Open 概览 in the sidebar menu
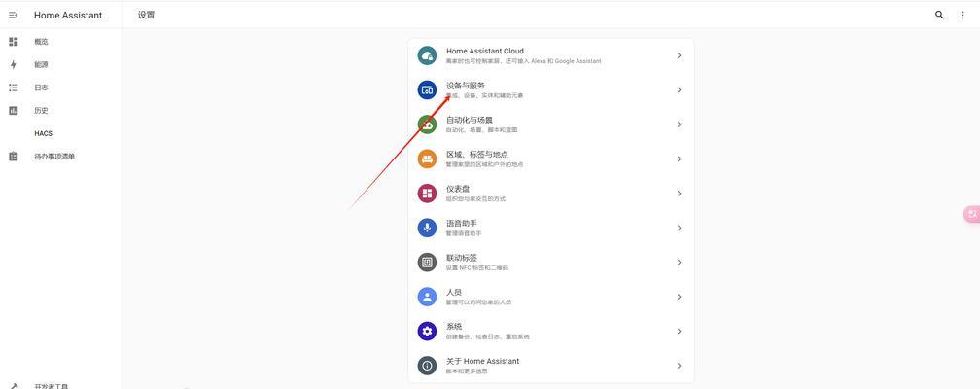 click(x=41, y=42)
